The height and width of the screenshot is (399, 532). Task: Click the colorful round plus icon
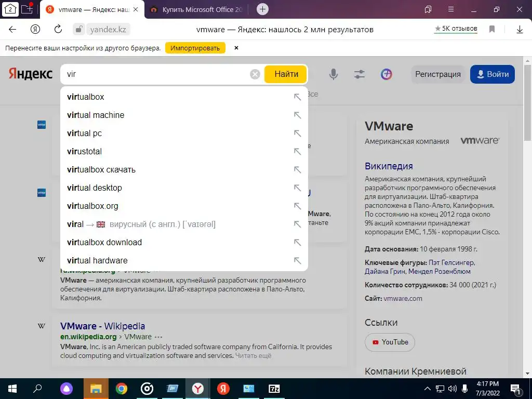(387, 74)
